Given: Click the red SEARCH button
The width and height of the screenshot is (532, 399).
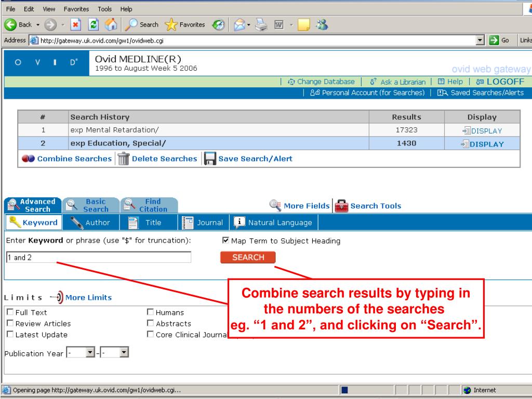Looking at the screenshot, I should tap(248, 257).
